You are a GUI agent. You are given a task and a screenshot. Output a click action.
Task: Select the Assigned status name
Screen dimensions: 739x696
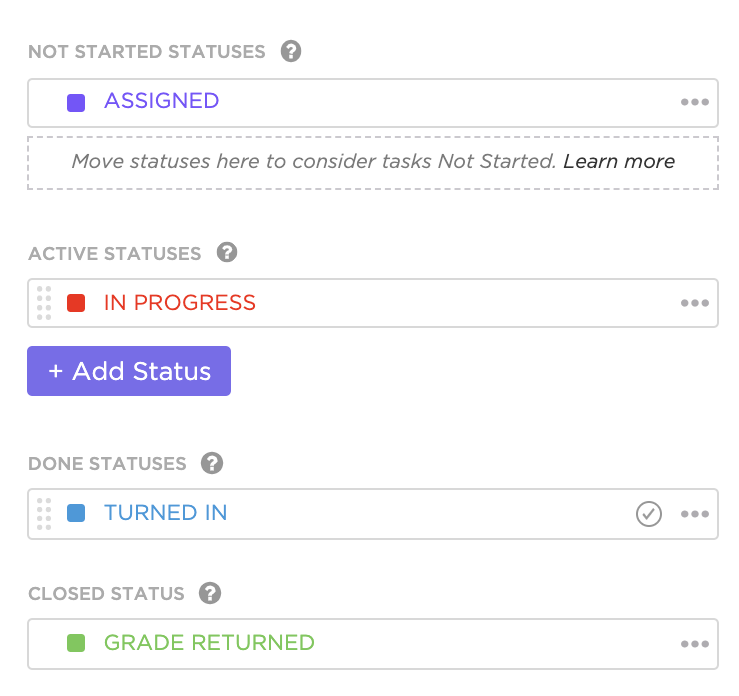tap(161, 101)
